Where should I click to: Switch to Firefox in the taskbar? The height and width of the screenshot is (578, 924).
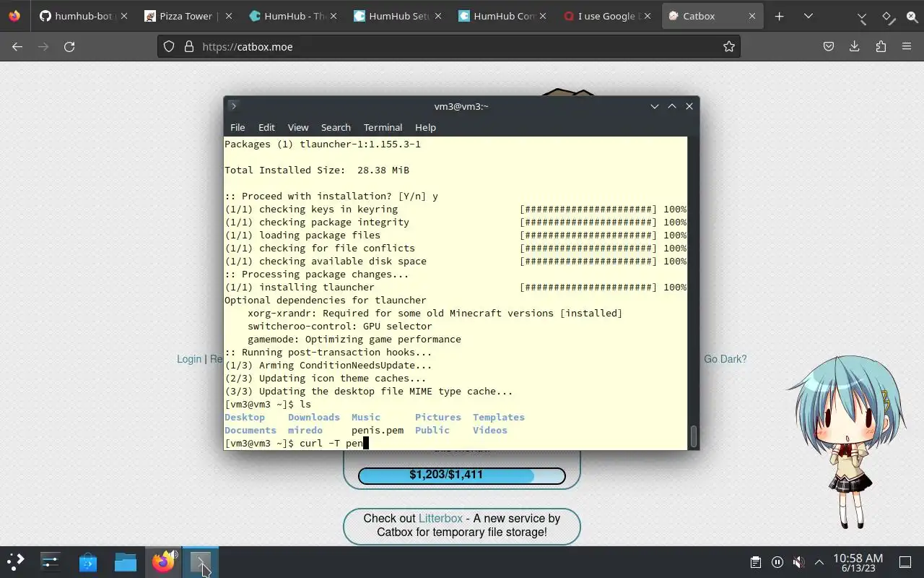(x=163, y=561)
